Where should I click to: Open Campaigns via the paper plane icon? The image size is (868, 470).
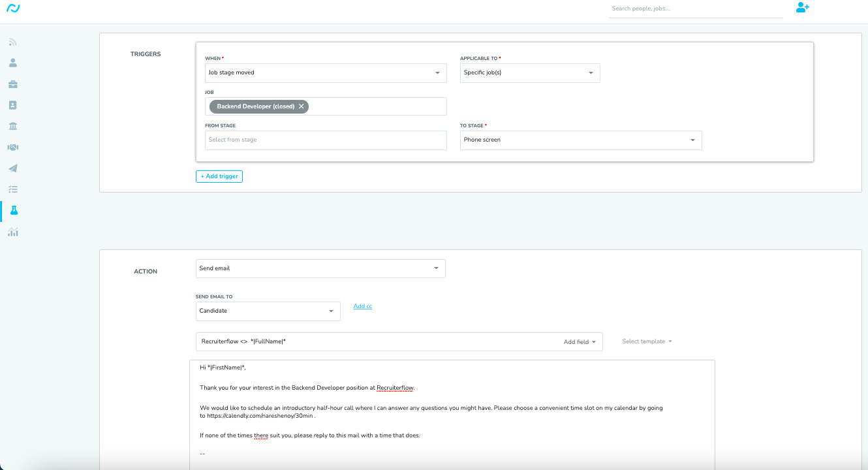[13, 168]
